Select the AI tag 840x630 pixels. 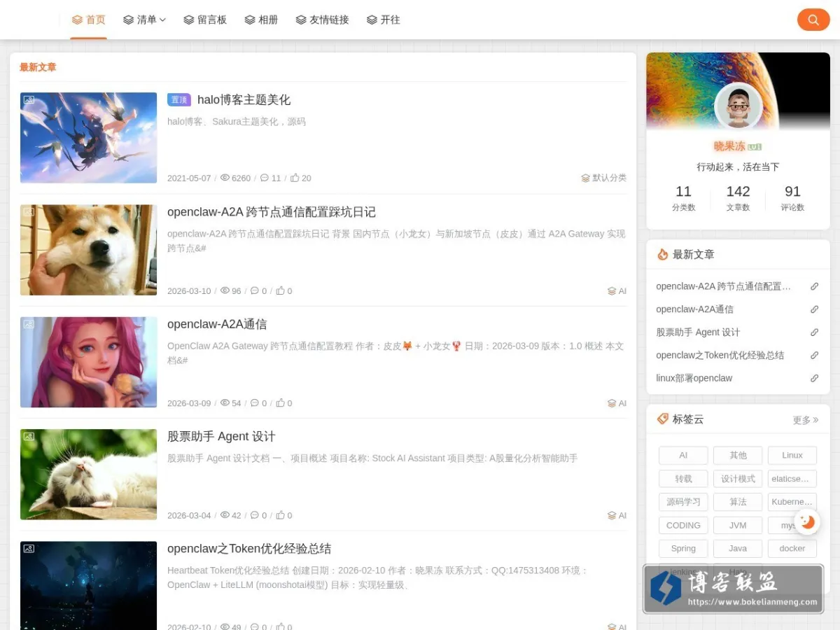[683, 455]
